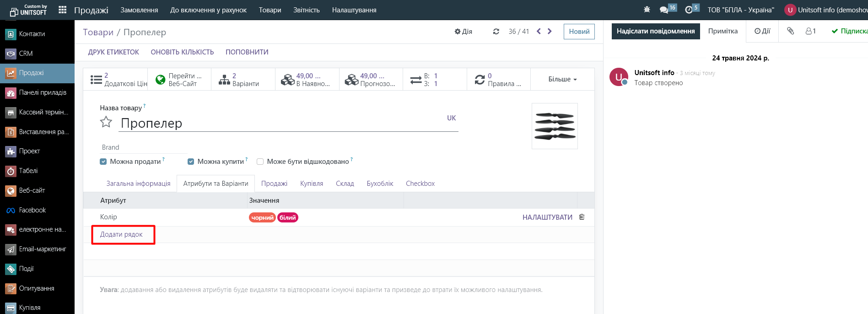Open the Дія actions dropdown
This screenshot has width=868, height=314.
463,32
